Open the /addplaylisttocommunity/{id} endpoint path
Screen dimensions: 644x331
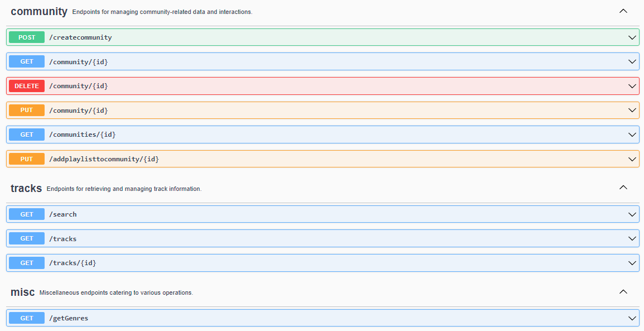pos(104,159)
